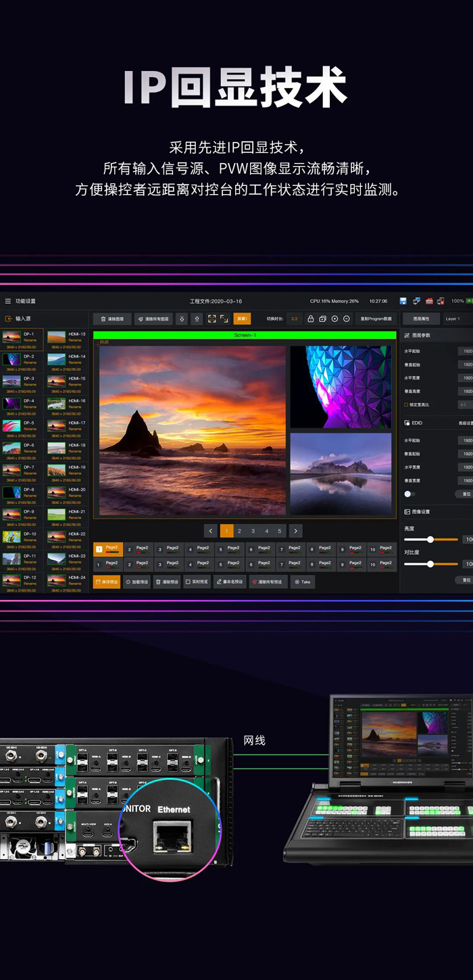Click the network connection icon in top bar
This screenshot has height=980, width=473.
416,301
